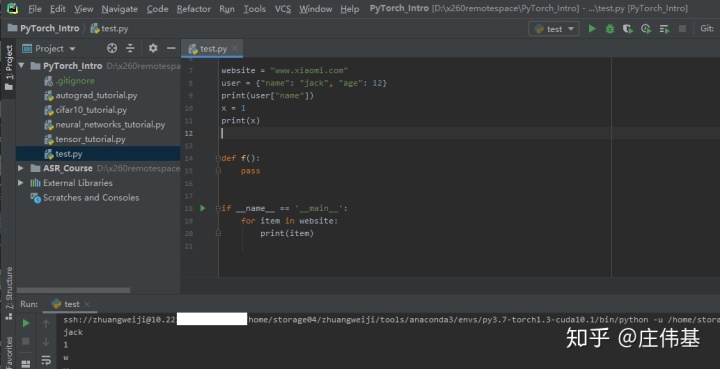Open the Navigate menu
The height and width of the screenshot is (369, 720).
(x=119, y=9)
